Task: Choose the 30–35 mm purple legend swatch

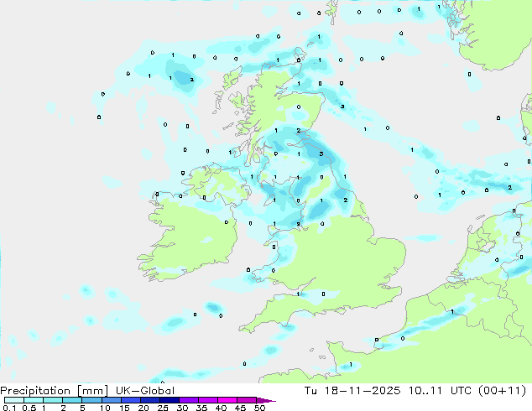Action: tap(189, 400)
